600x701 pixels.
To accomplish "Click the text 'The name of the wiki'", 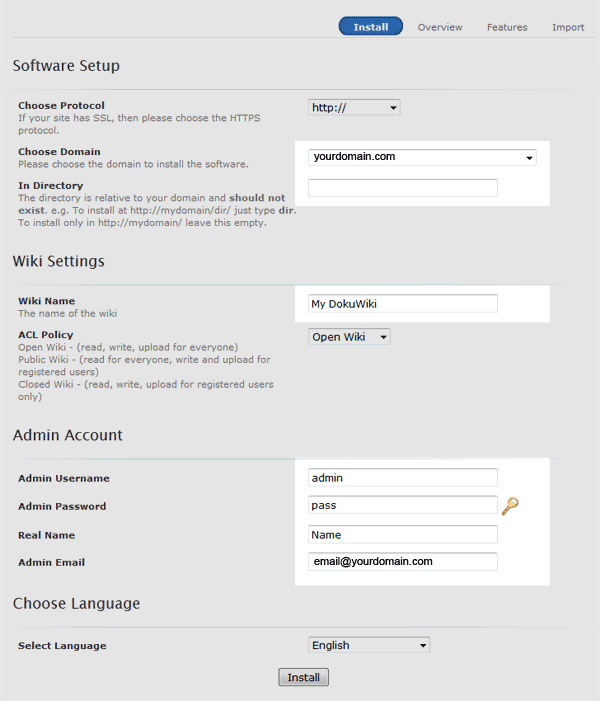I will click(x=68, y=313).
